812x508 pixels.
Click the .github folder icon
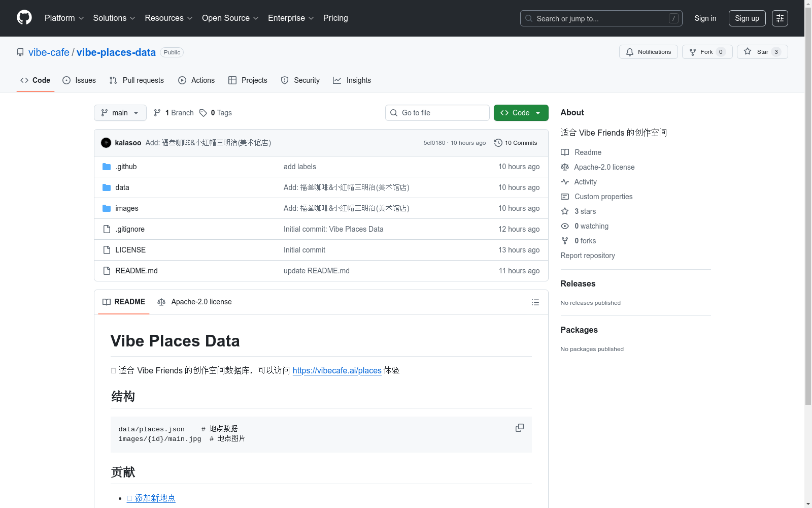pos(107,167)
